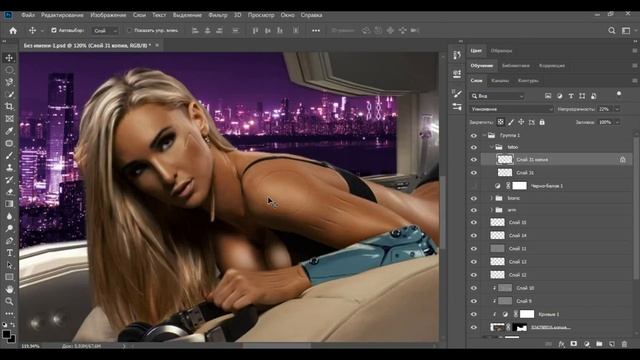Close the Без имени-1.psd document tab
The height and width of the screenshot is (360, 640).
[x=157, y=45]
